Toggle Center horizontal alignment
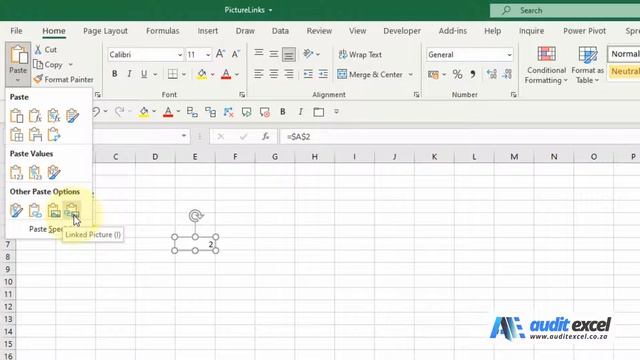640x360 pixels. 273,74
